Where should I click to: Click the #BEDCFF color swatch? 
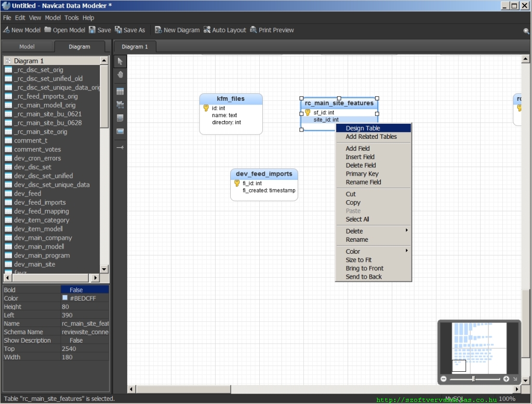65,298
